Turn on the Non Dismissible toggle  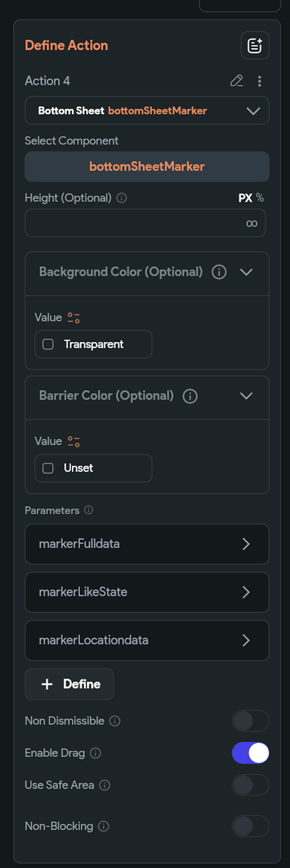tap(250, 721)
